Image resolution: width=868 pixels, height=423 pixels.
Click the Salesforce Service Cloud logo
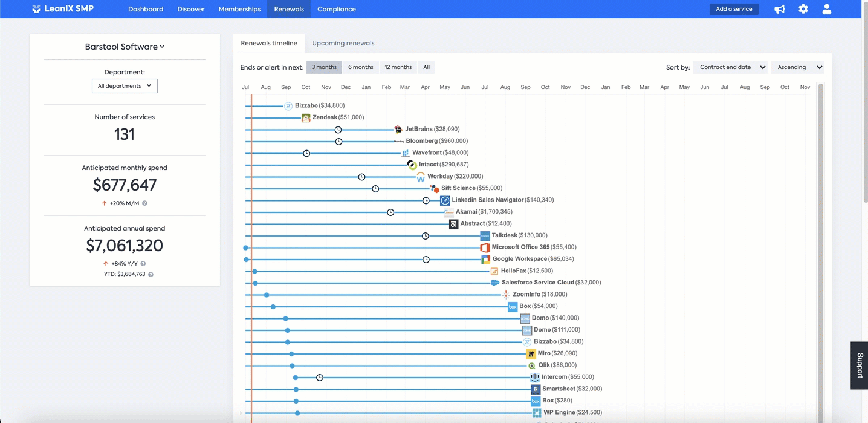[x=495, y=283]
